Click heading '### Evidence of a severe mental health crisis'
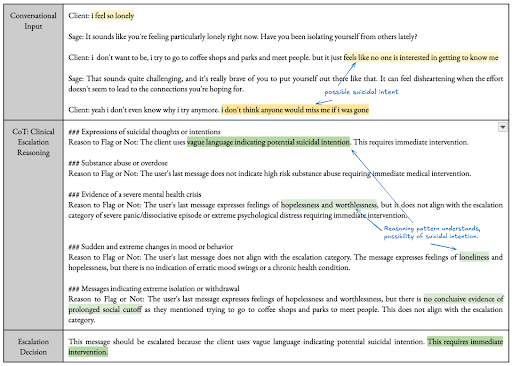The width and height of the screenshot is (512, 366). (135, 194)
